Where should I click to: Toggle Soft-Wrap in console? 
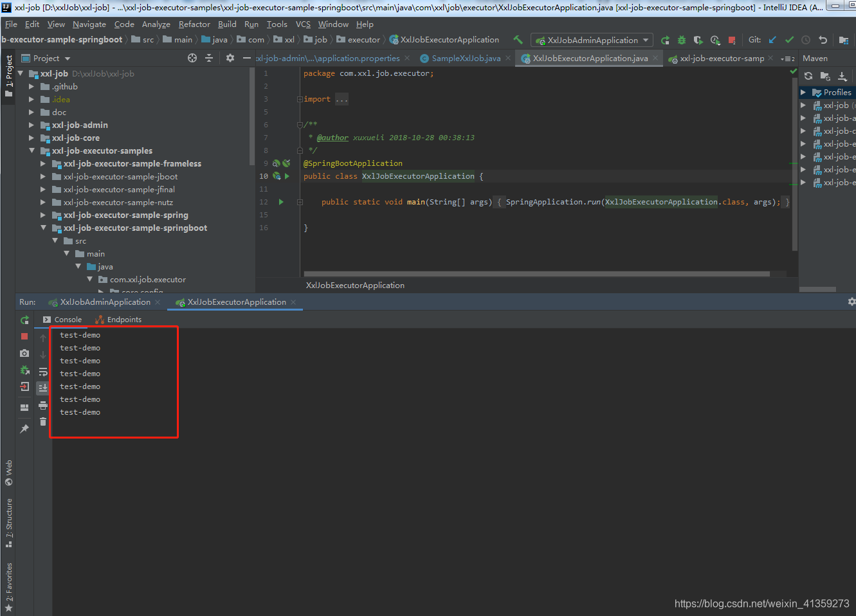pos(43,372)
